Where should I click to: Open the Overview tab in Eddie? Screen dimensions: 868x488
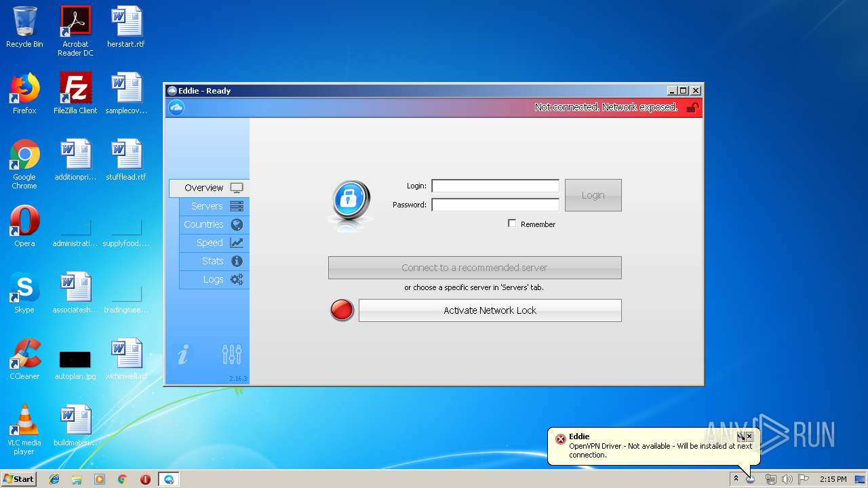[209, 188]
